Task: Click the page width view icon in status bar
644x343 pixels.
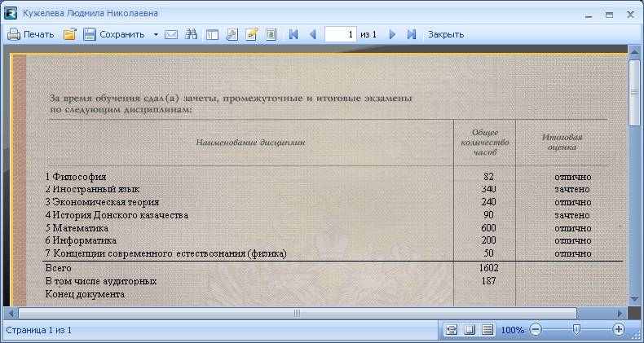Action: [452, 329]
